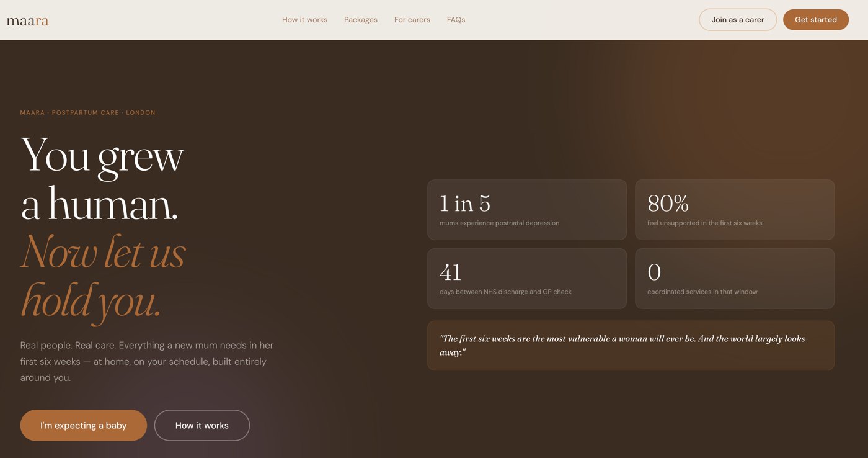Open FAQs in the top navigation

pyautogui.click(x=456, y=20)
